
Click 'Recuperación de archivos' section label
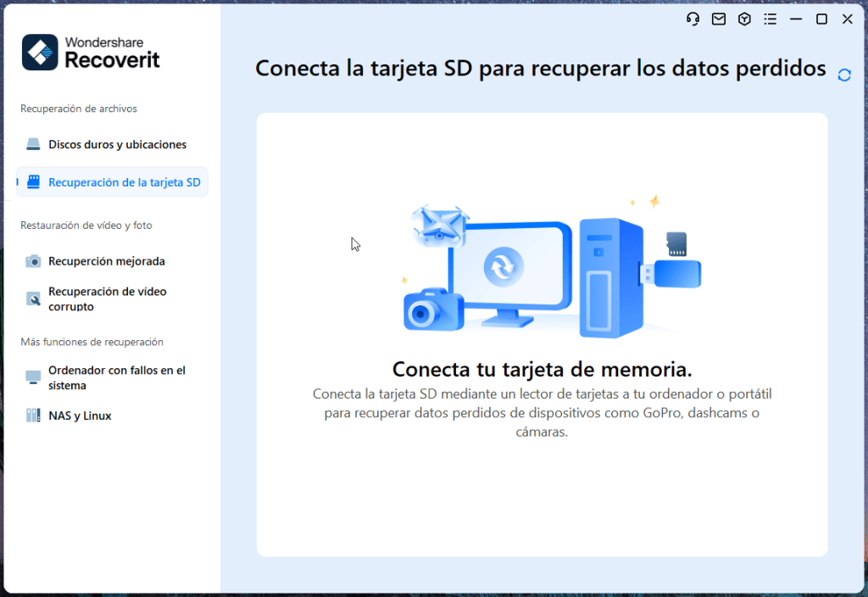79,109
